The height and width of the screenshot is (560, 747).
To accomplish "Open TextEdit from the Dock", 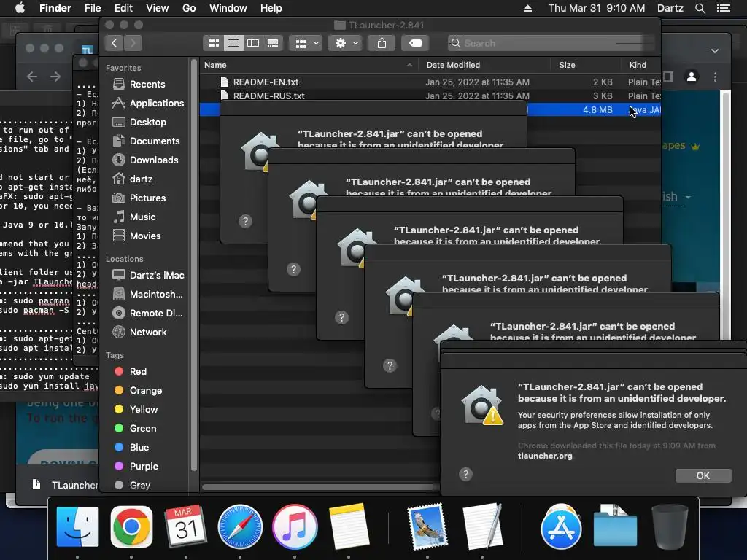I will pyautogui.click(x=482, y=526).
